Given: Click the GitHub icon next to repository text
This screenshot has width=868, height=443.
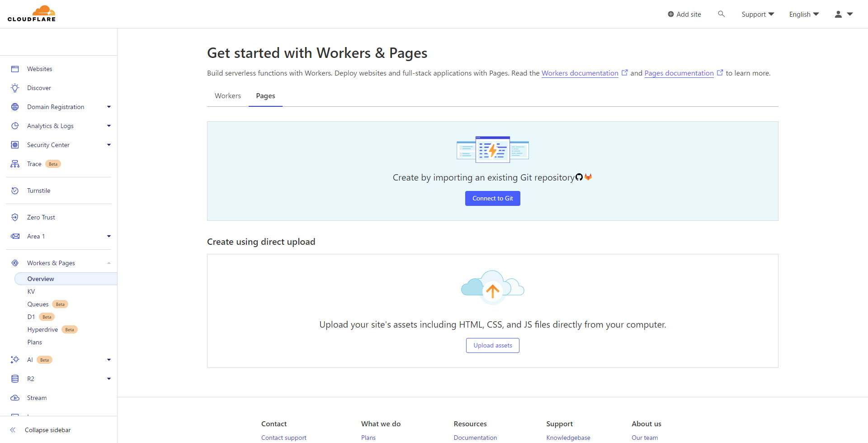Looking at the screenshot, I should pos(579,177).
